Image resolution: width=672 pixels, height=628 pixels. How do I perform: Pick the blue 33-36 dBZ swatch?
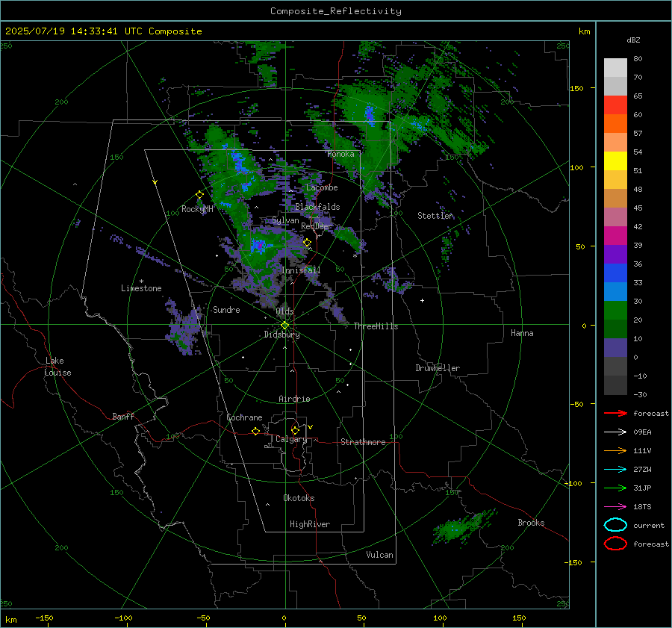(615, 273)
